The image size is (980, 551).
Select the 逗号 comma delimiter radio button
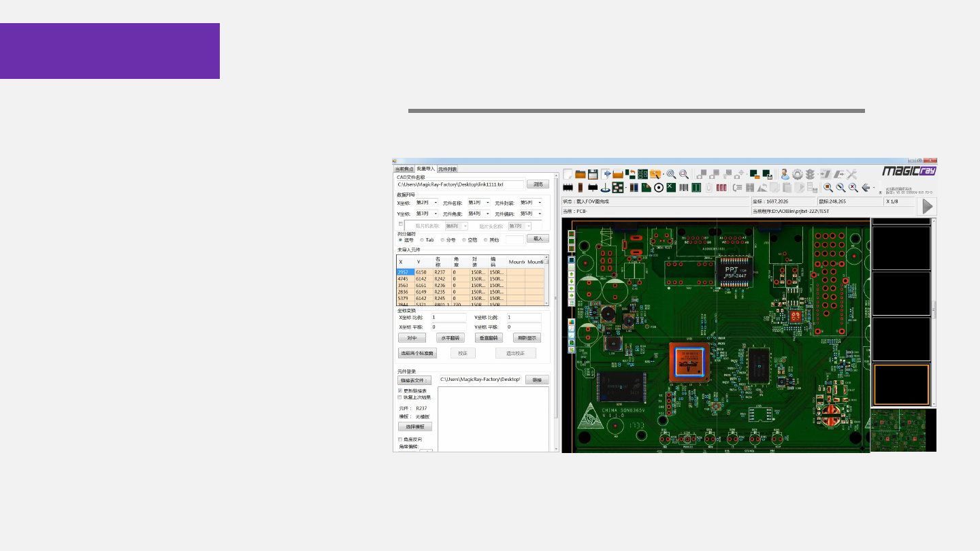[400, 239]
